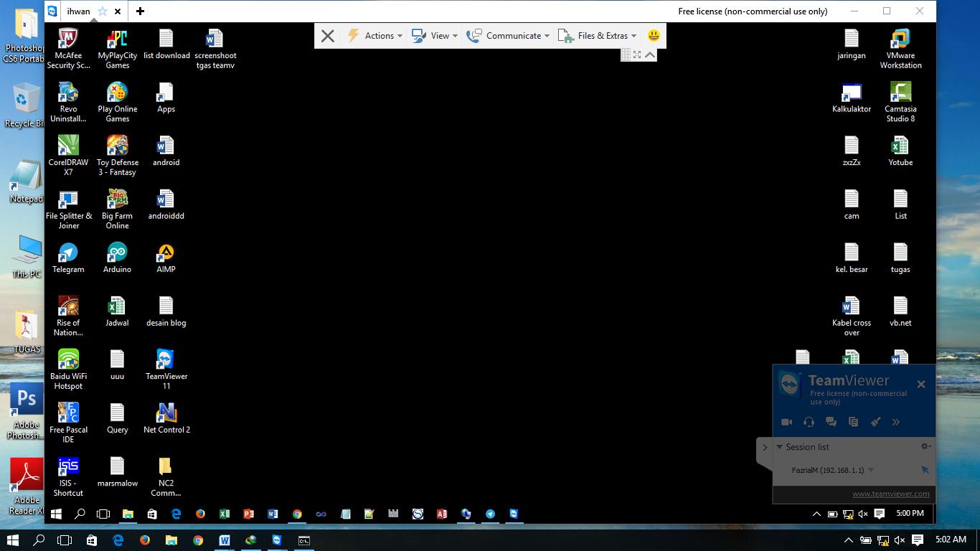Select Telegram desktop shortcut
Image resolution: width=980 pixels, height=551 pixels.
tap(68, 258)
